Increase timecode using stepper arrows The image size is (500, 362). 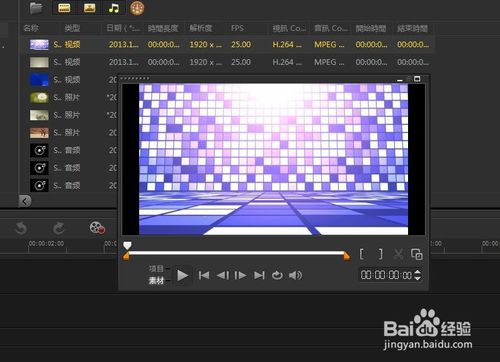(x=417, y=272)
